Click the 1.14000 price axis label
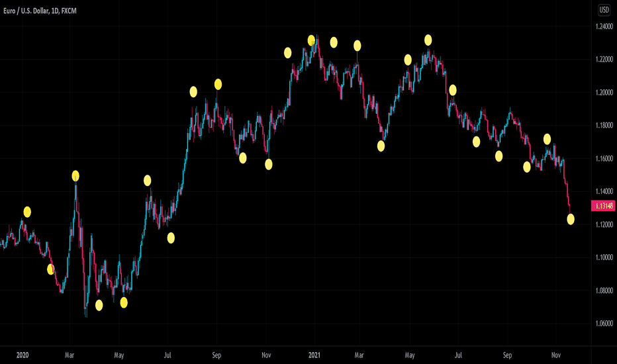The height and width of the screenshot is (364, 617). click(x=604, y=191)
